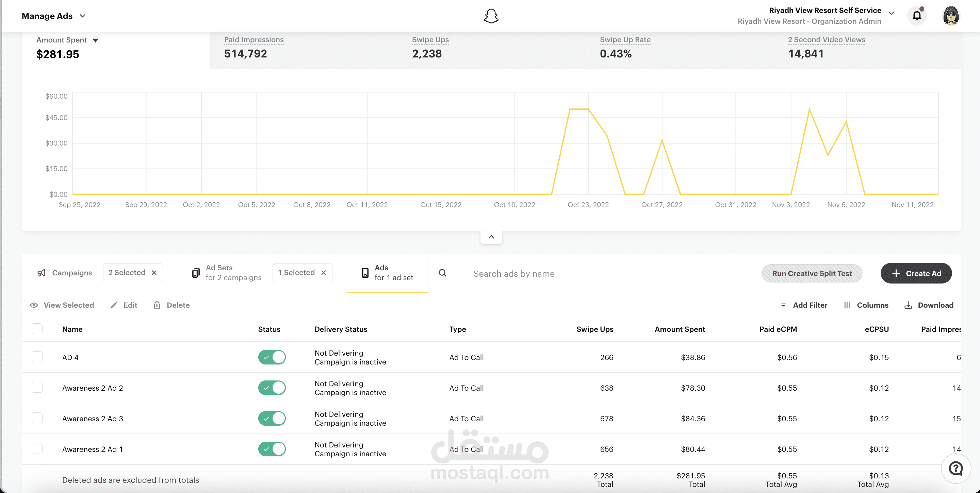Toggle off the AD 4 status switch
The width and height of the screenshot is (980, 493).
pyautogui.click(x=272, y=357)
